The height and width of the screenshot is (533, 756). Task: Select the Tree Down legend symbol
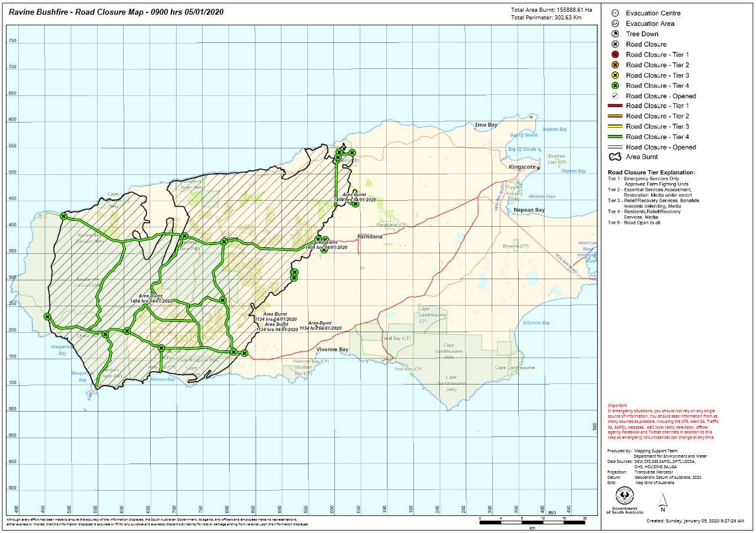pos(615,34)
